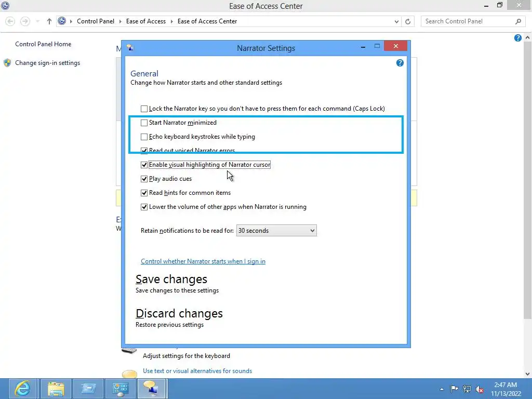Expand the arrow after Ease of Access breadcrumb
This screenshot has height=399, width=532.
click(x=171, y=21)
